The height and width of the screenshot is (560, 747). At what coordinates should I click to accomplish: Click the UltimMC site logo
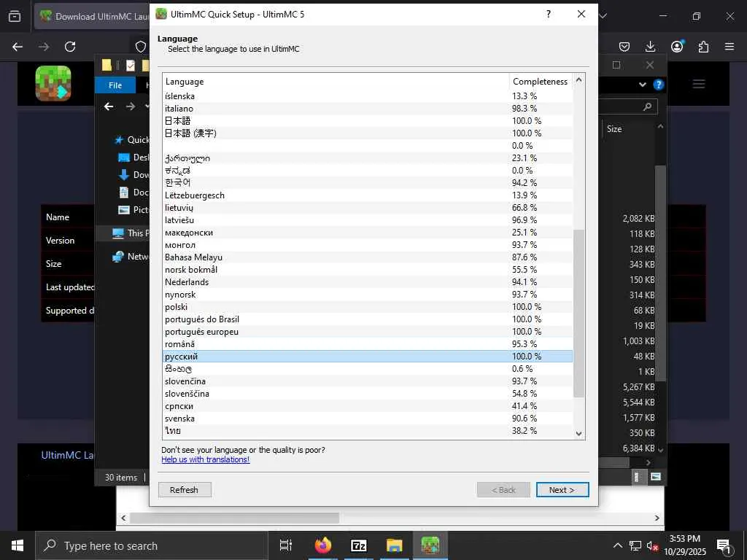[53, 83]
